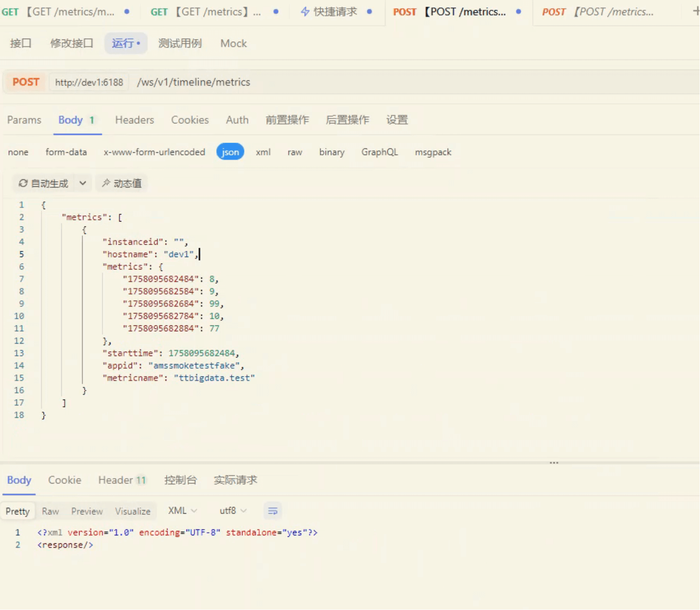Open the GET /metrics tab
The height and width of the screenshot is (610, 700).
pos(214,12)
